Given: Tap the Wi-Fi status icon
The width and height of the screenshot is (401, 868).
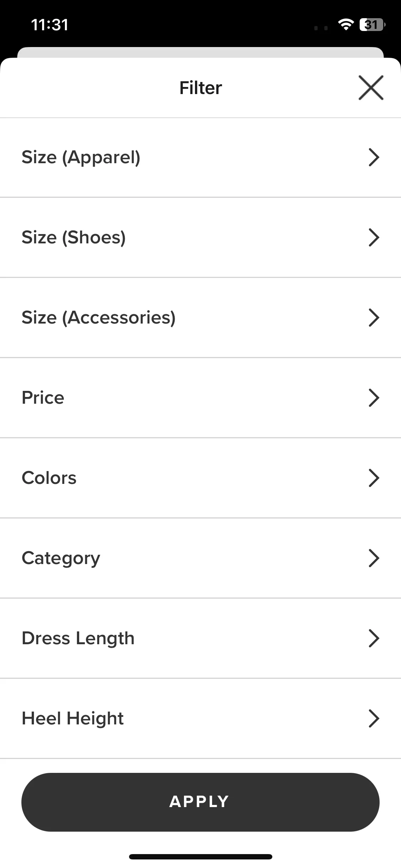Looking at the screenshot, I should pos(345,25).
